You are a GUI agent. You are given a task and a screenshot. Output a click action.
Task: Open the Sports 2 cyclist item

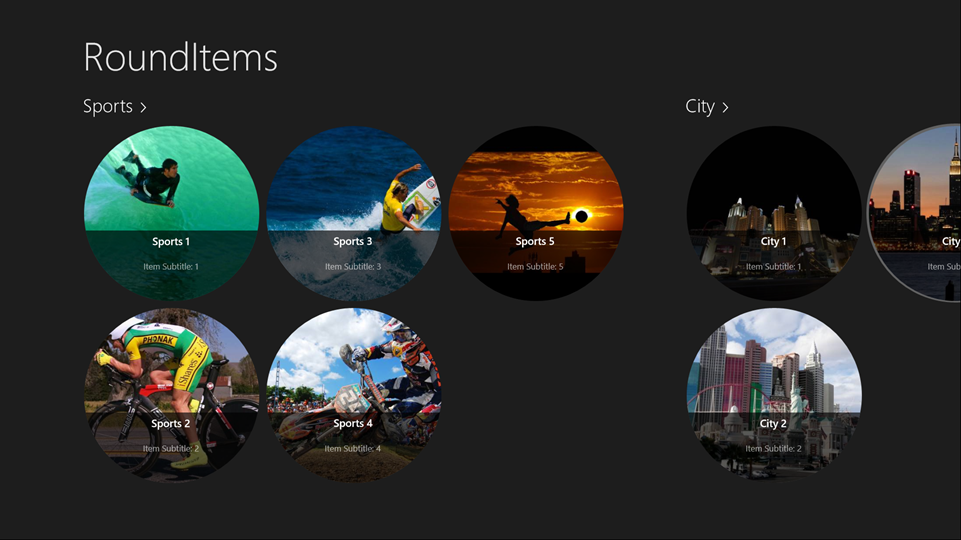click(171, 395)
